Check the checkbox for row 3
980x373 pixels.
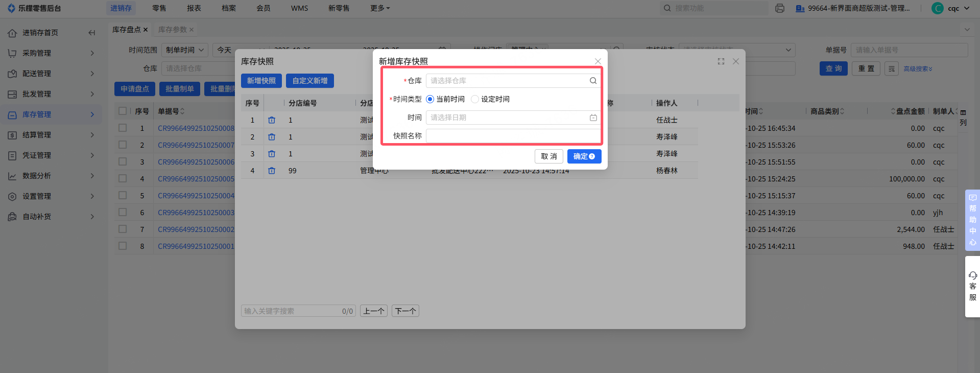point(123,161)
